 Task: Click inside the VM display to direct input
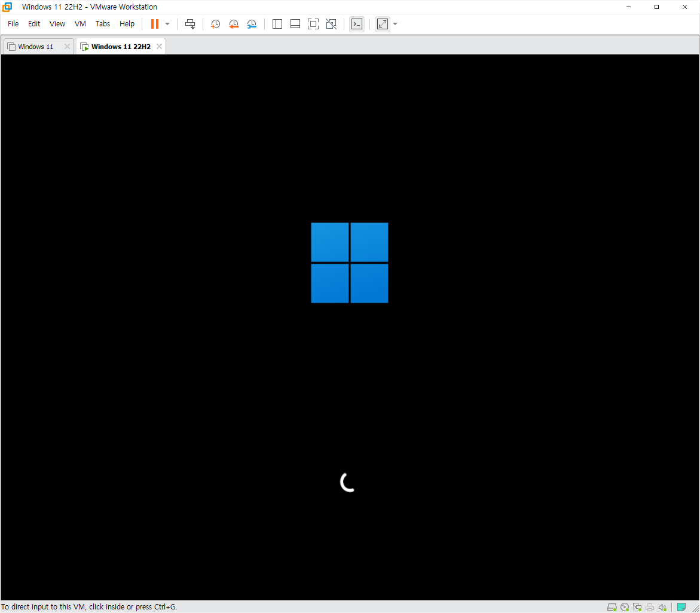[x=350, y=327]
